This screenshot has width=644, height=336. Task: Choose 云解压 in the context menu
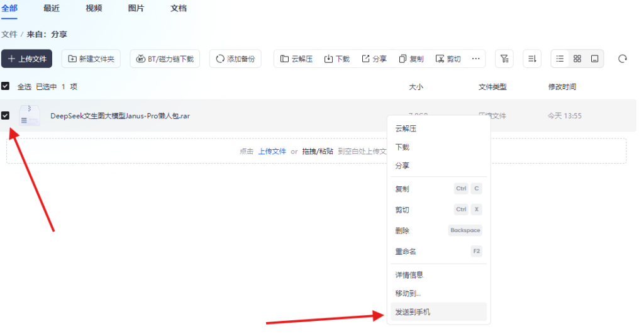438,128
